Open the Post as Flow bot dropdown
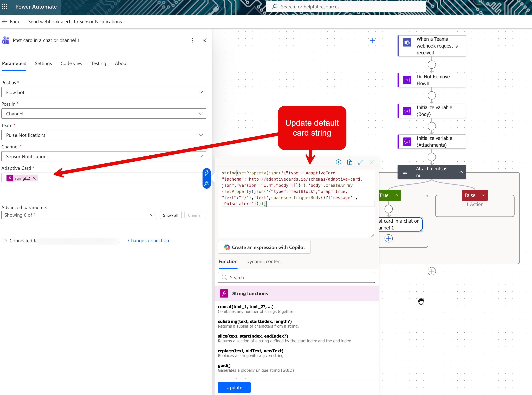 (x=104, y=92)
